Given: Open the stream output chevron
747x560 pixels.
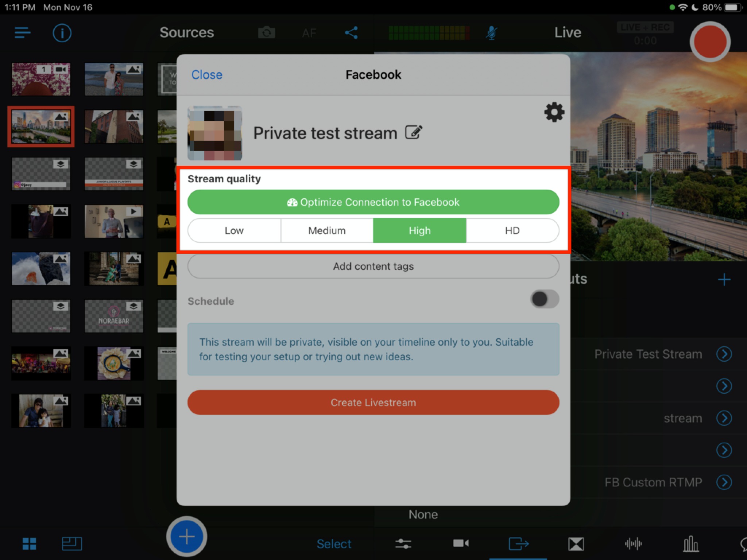Looking at the screenshot, I should point(724,418).
